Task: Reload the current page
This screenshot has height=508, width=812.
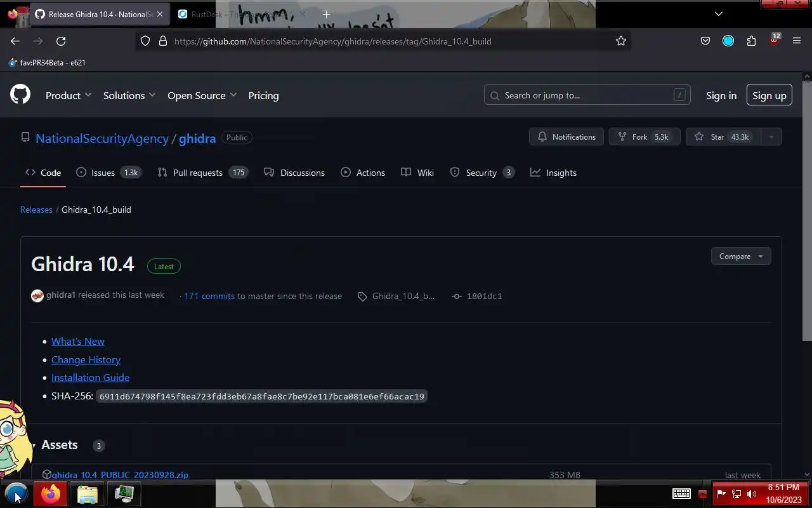Action: click(61, 41)
